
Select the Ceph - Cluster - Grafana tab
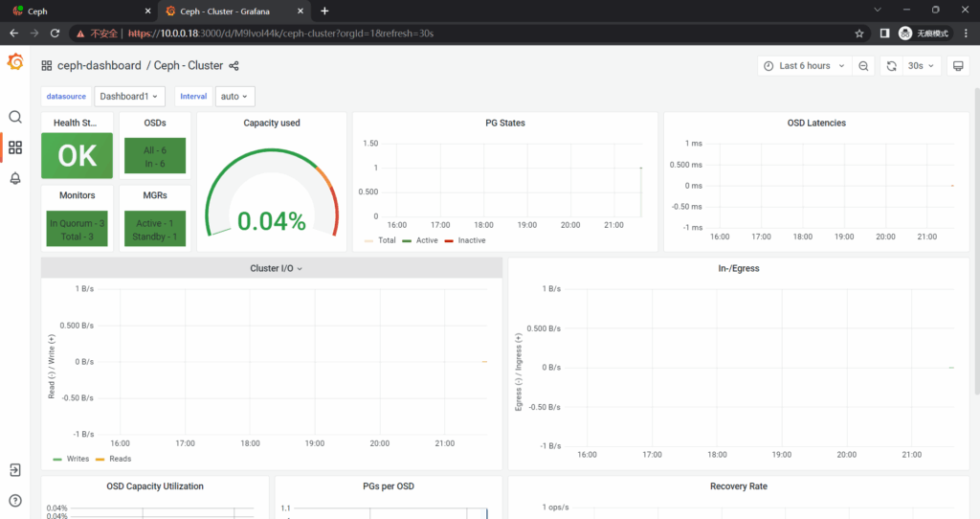233,11
